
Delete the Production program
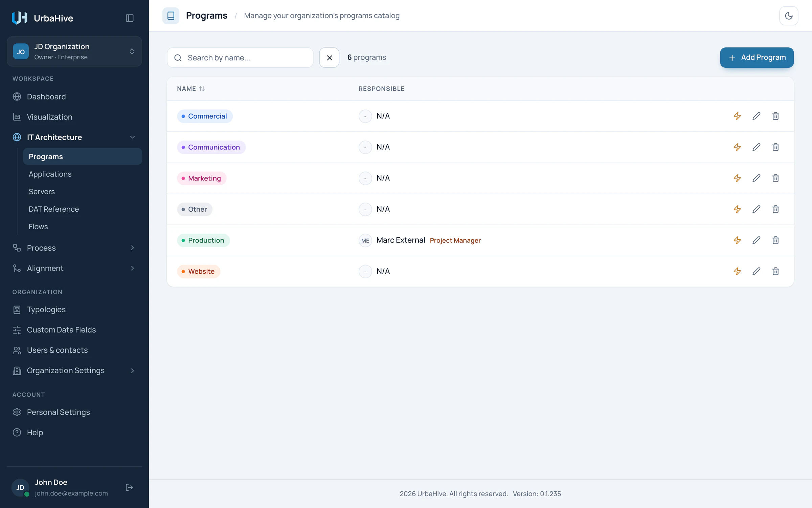coord(775,240)
